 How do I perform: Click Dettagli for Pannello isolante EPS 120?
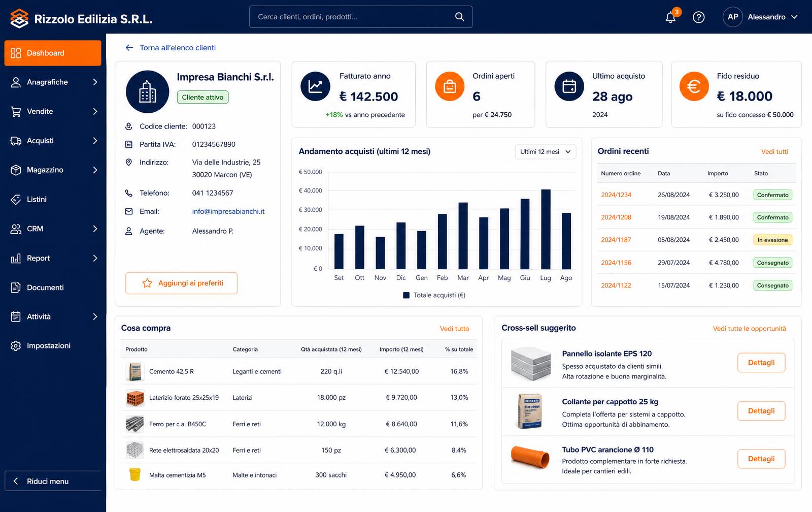(761, 363)
